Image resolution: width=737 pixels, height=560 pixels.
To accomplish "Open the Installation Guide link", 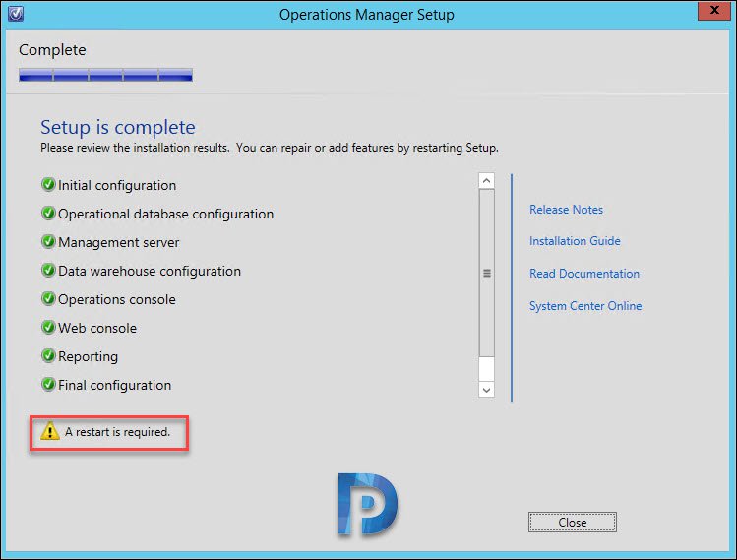I will (x=575, y=241).
